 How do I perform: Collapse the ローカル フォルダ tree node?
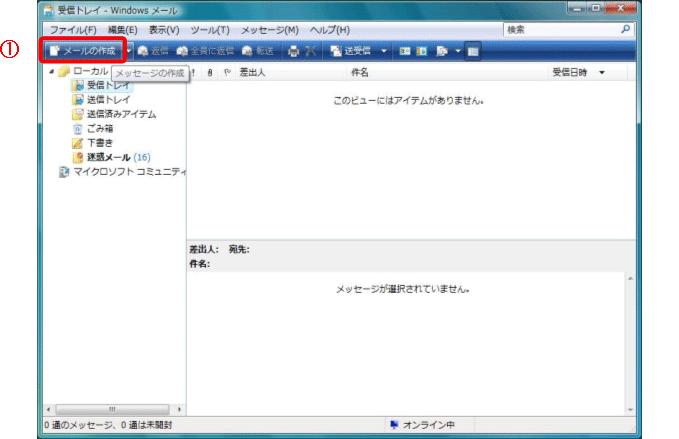[x=52, y=72]
